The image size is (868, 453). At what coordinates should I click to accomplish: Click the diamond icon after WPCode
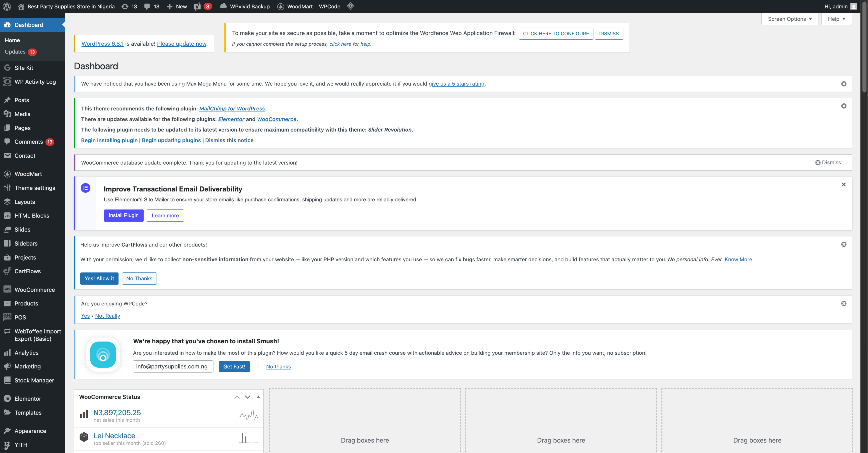click(x=350, y=6)
